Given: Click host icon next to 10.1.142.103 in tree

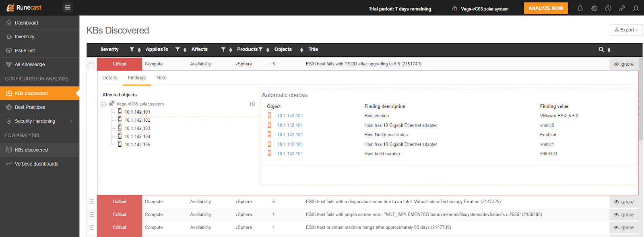Looking at the screenshot, I should (120, 128).
